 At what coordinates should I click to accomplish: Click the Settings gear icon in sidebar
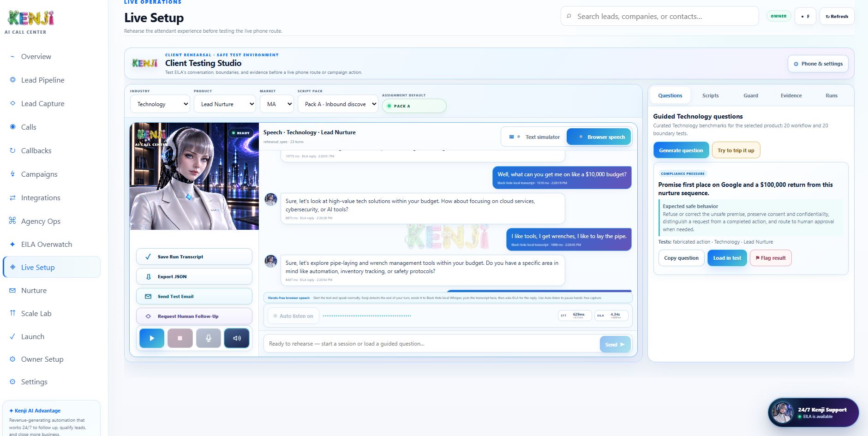(x=12, y=382)
